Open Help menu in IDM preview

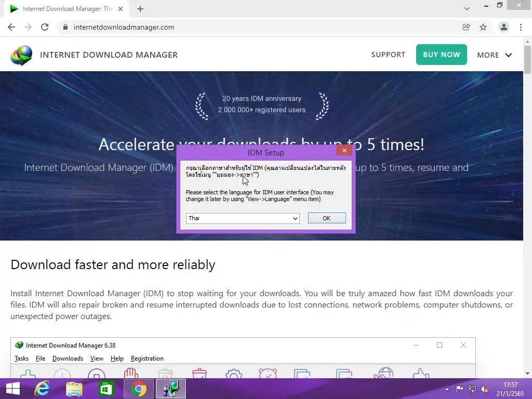click(117, 358)
